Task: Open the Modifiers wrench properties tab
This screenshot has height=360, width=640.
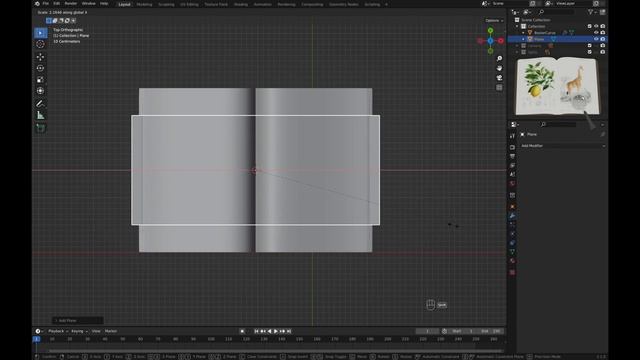Action: click(512, 216)
